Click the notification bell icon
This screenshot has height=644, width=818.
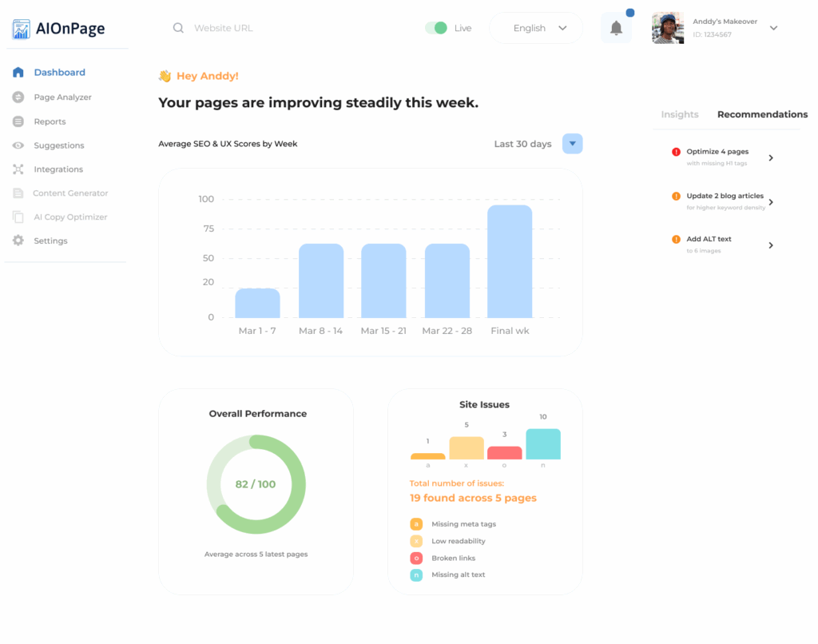(616, 28)
